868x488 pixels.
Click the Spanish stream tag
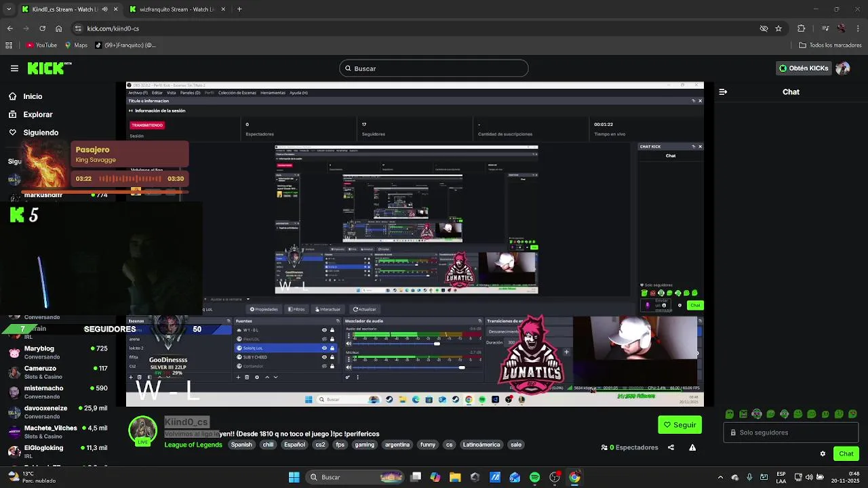coord(241,445)
